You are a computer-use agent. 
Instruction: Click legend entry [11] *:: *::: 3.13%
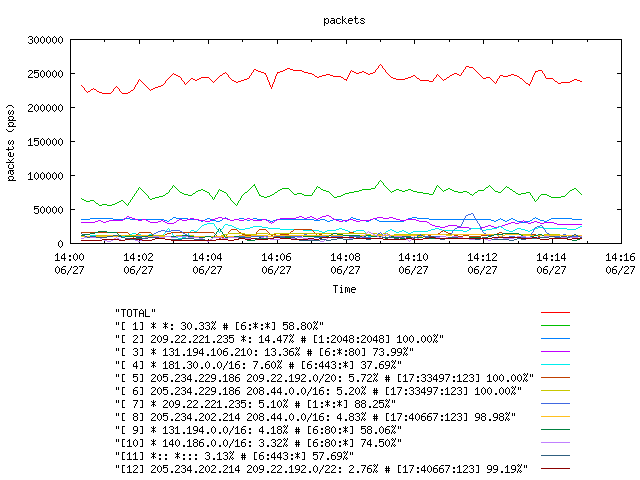[x=234, y=456]
